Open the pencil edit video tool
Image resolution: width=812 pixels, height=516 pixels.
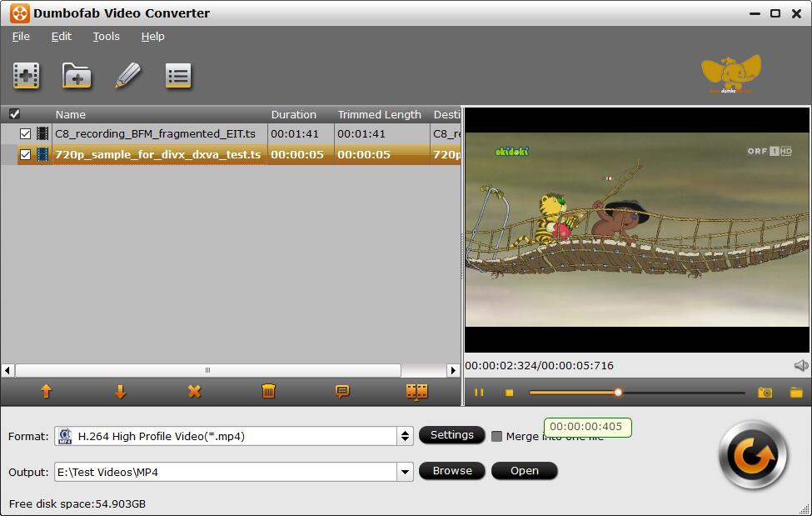(x=127, y=75)
